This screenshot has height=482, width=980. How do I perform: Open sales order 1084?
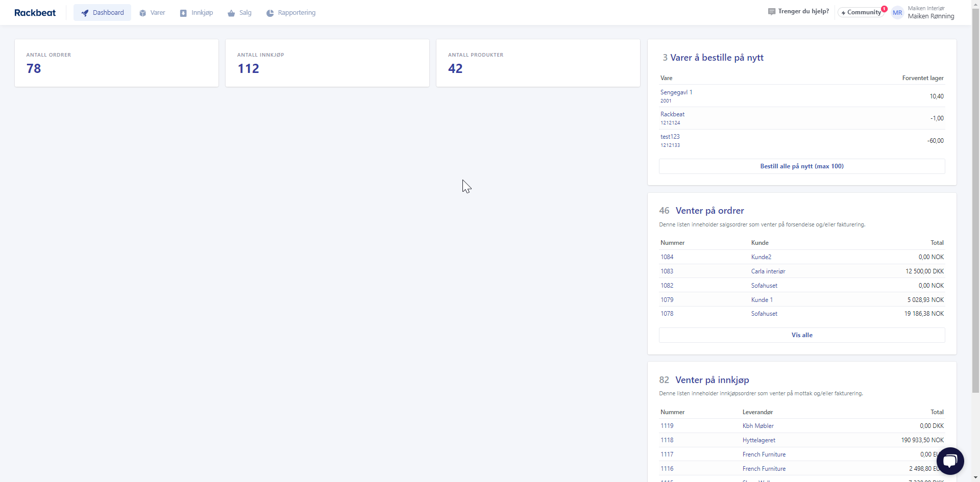pos(667,257)
